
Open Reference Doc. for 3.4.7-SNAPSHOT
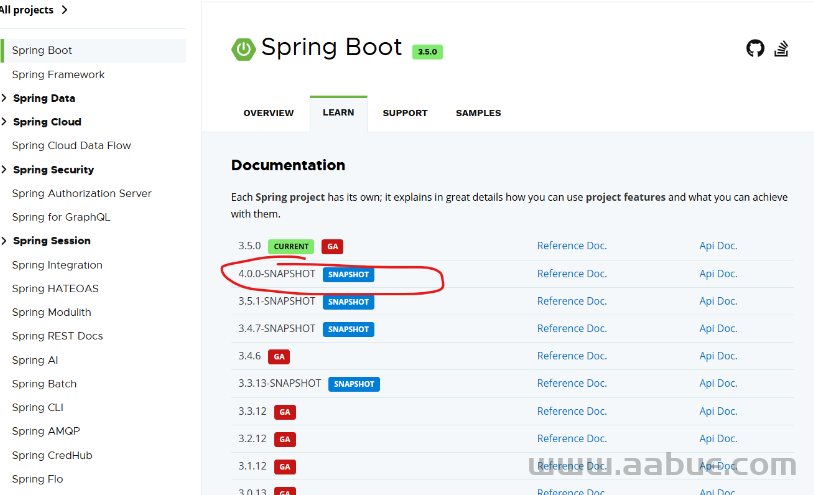(572, 328)
